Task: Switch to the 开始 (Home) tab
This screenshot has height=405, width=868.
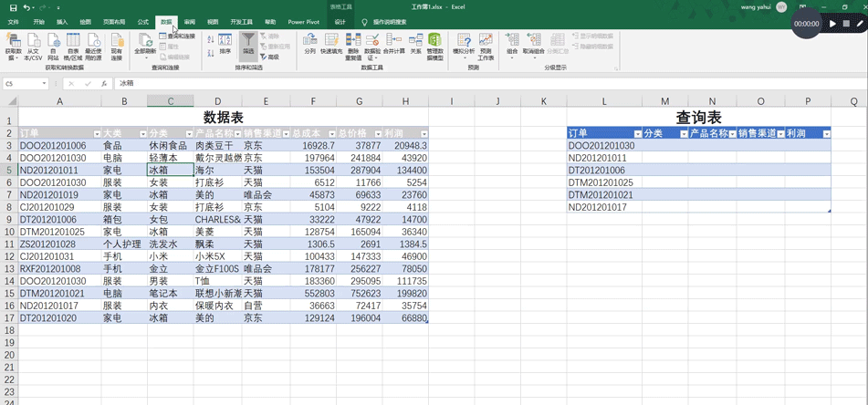Action: point(38,22)
